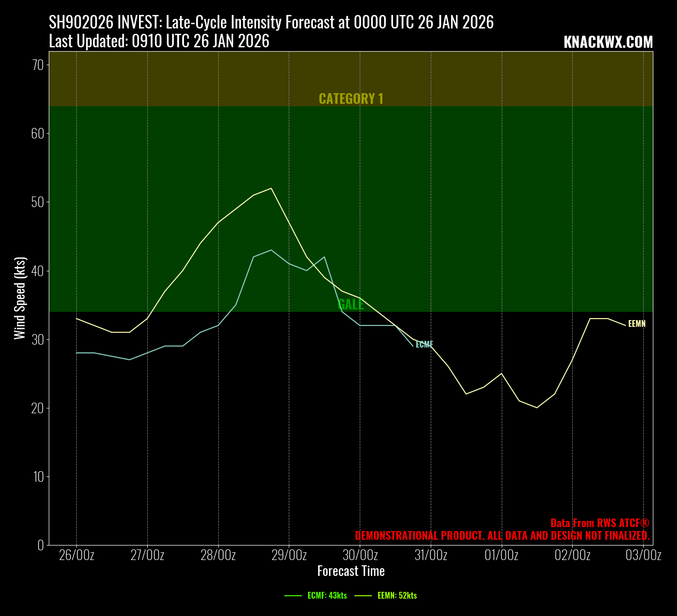Select the 01/00z tick on time axis
Image resolution: width=677 pixels, height=616 pixels.
click(502, 555)
